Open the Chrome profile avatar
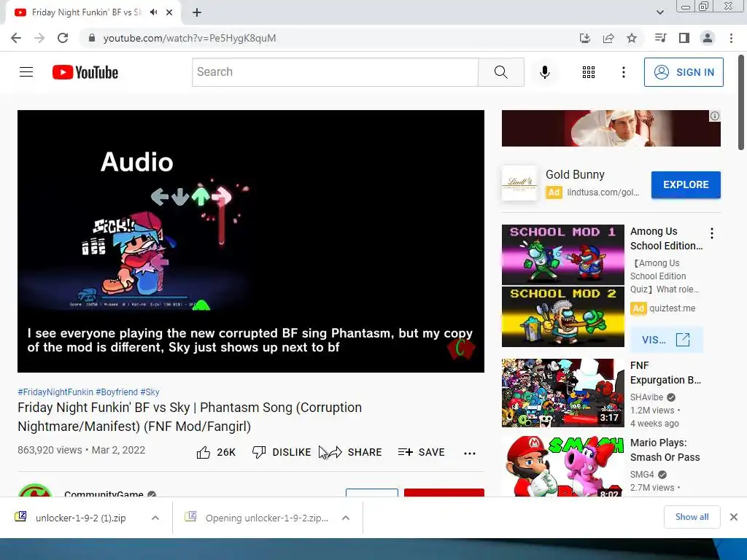This screenshot has width=747, height=560. click(x=708, y=38)
